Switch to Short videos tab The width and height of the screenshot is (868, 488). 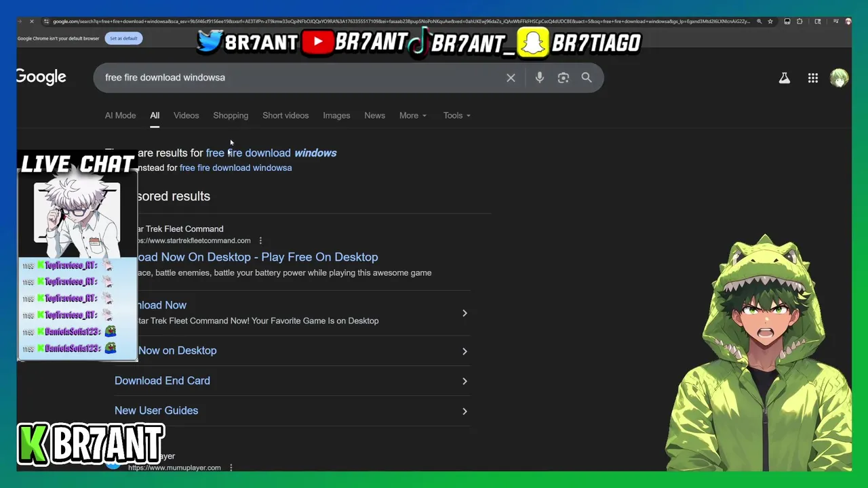tap(285, 115)
